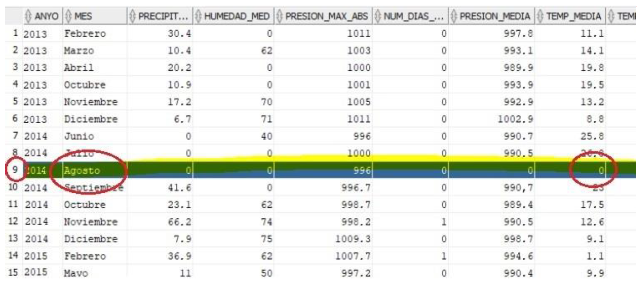Click the HUMEDAD_MED value 70
Viewport: 644px width, 284px height.
pos(267,102)
